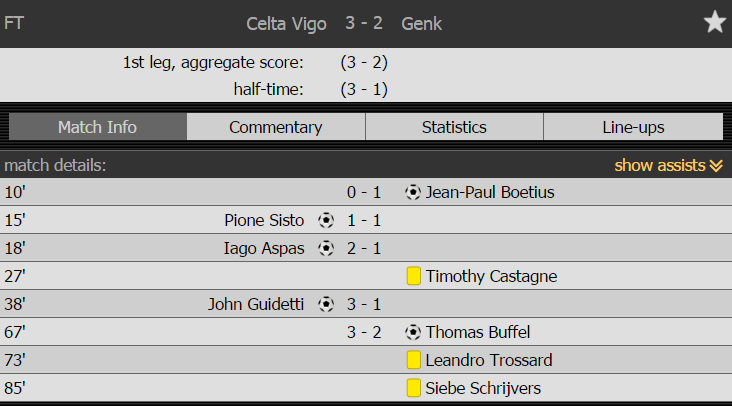
Task: Click yellow card icon for Timothy Castagne
Action: 414,276
